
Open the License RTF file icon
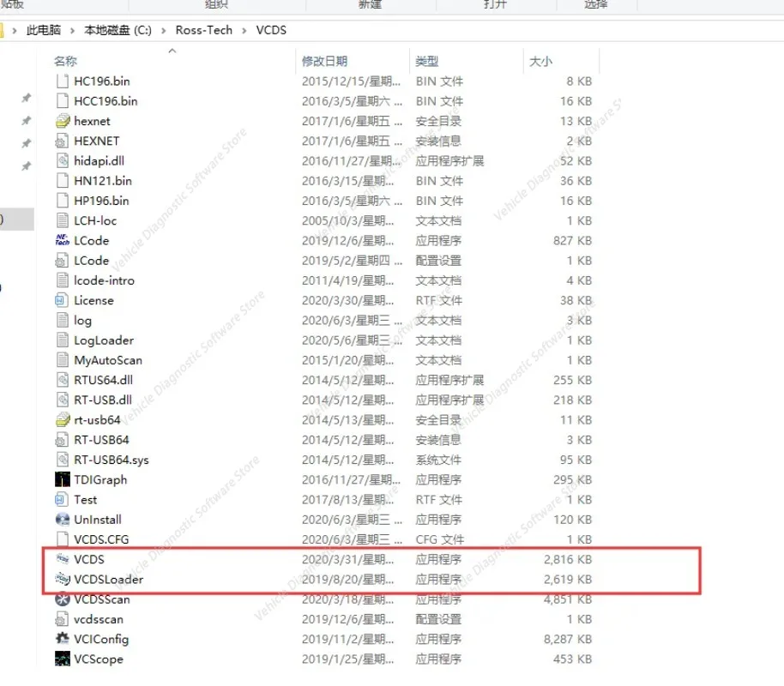63,300
